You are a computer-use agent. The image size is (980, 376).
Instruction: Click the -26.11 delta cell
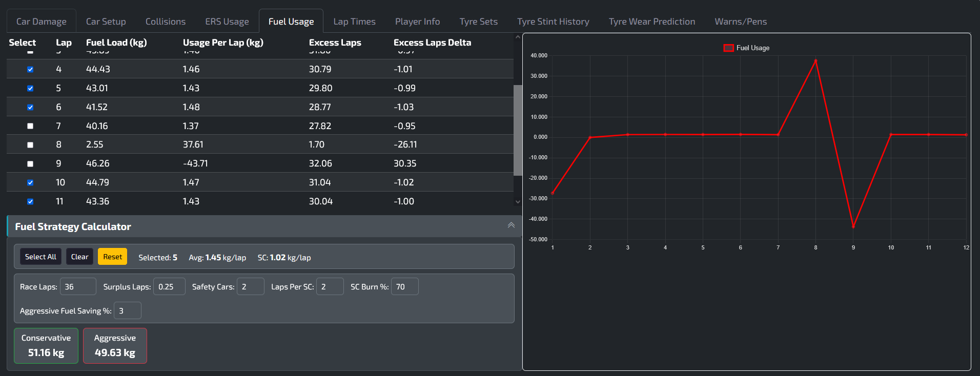click(x=405, y=144)
